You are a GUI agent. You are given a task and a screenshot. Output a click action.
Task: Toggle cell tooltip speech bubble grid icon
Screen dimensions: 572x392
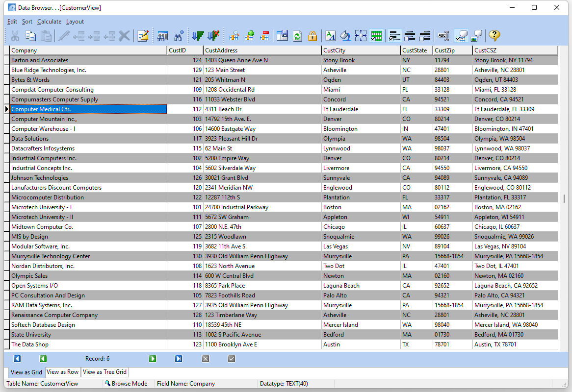[x=462, y=36]
